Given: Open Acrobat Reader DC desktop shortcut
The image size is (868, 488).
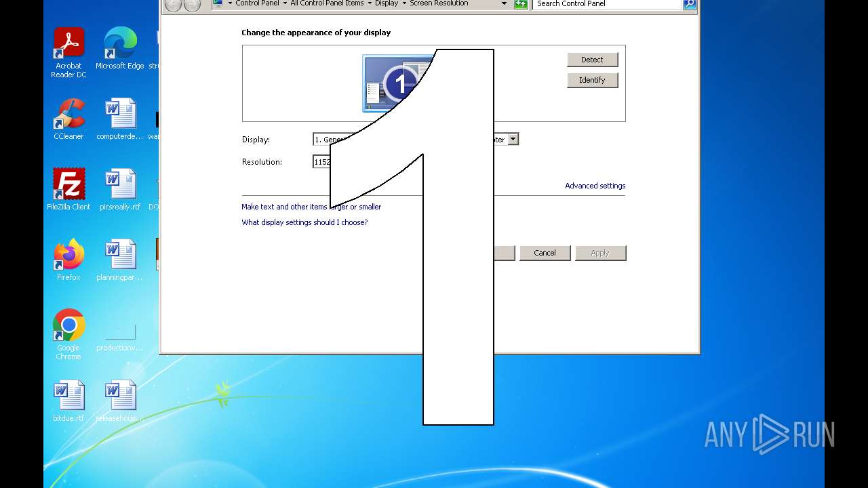Looking at the screenshot, I should tap(68, 53).
